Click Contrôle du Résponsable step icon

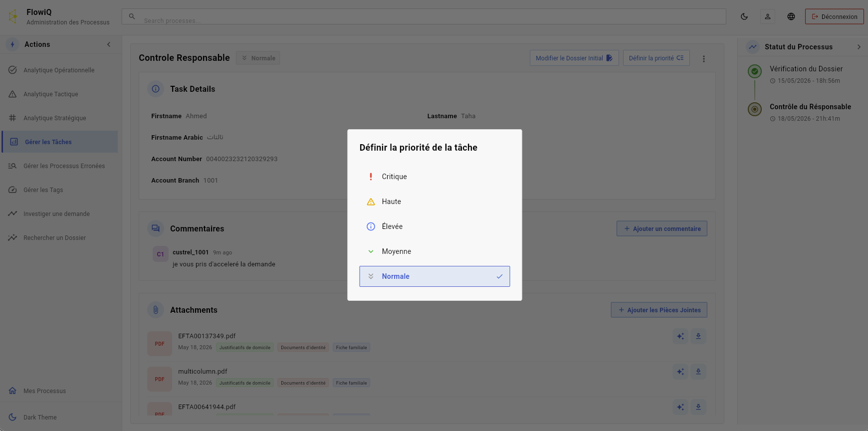[755, 109]
